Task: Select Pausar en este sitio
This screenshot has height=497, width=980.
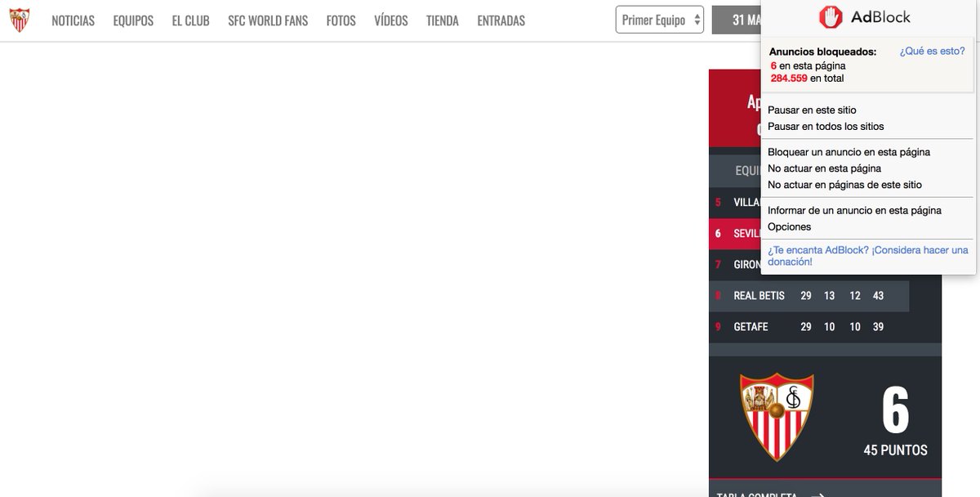Action: (x=812, y=110)
